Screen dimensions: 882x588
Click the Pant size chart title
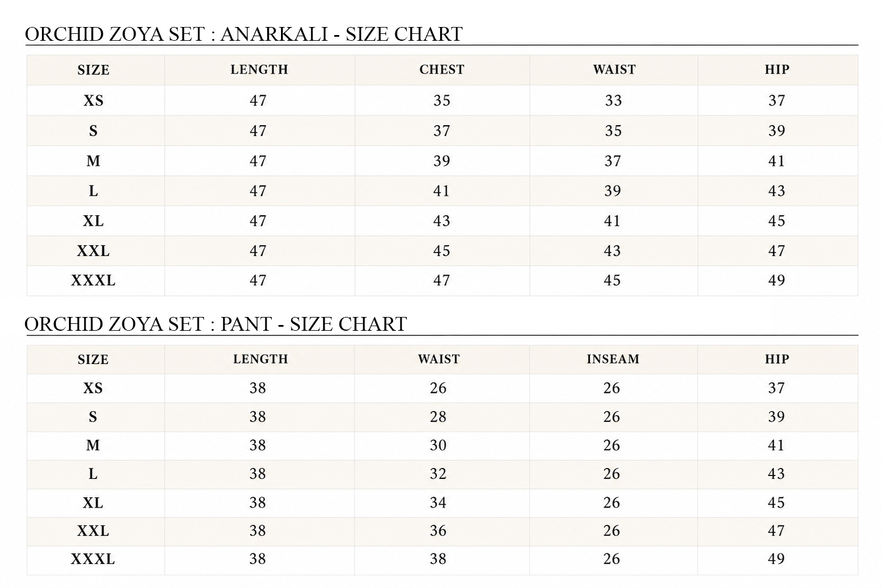[215, 324]
